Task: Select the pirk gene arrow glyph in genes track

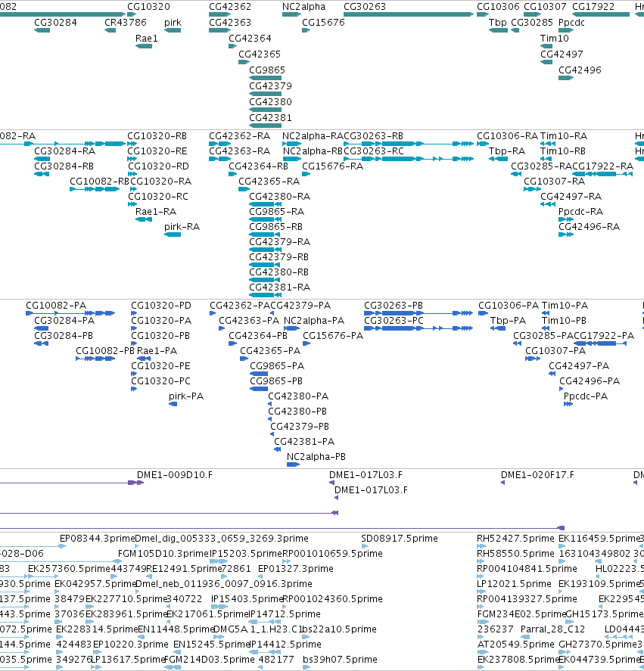Action: (173, 30)
